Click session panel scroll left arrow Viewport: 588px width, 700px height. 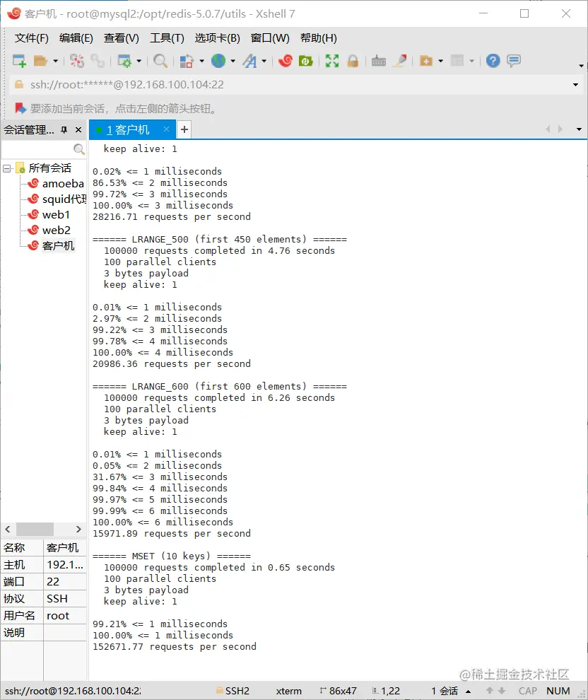pos(8,529)
